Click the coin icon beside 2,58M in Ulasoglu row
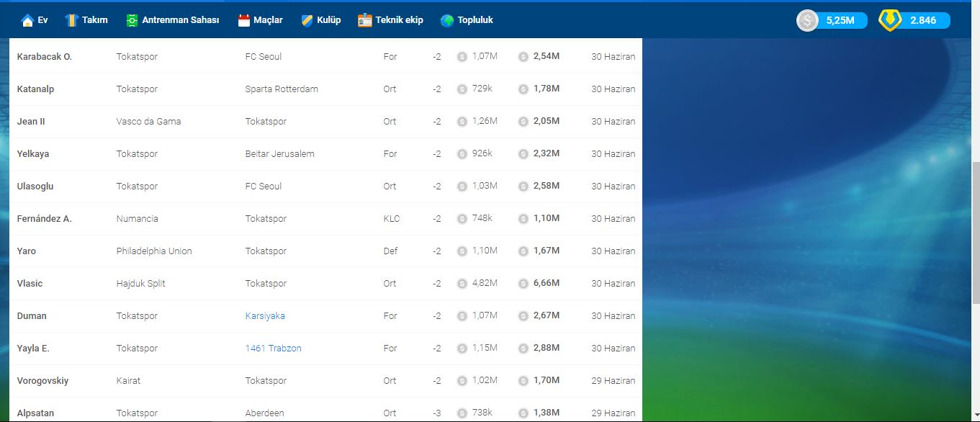 (523, 186)
